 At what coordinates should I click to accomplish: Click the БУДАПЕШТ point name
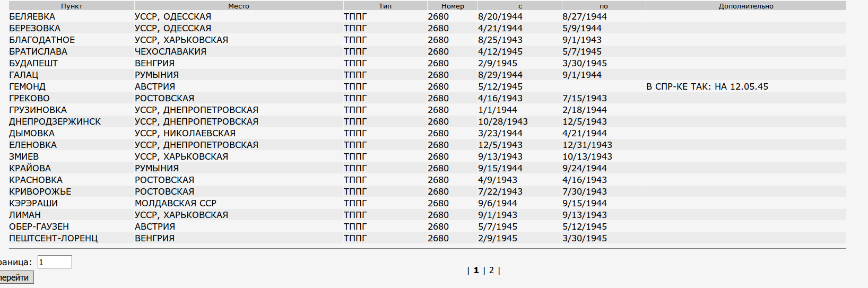click(x=33, y=63)
